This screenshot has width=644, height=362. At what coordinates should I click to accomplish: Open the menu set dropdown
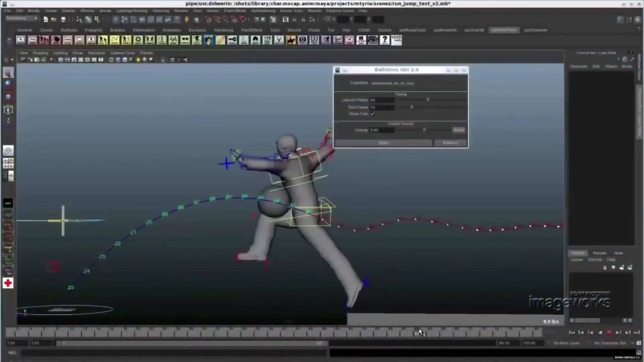point(21,18)
